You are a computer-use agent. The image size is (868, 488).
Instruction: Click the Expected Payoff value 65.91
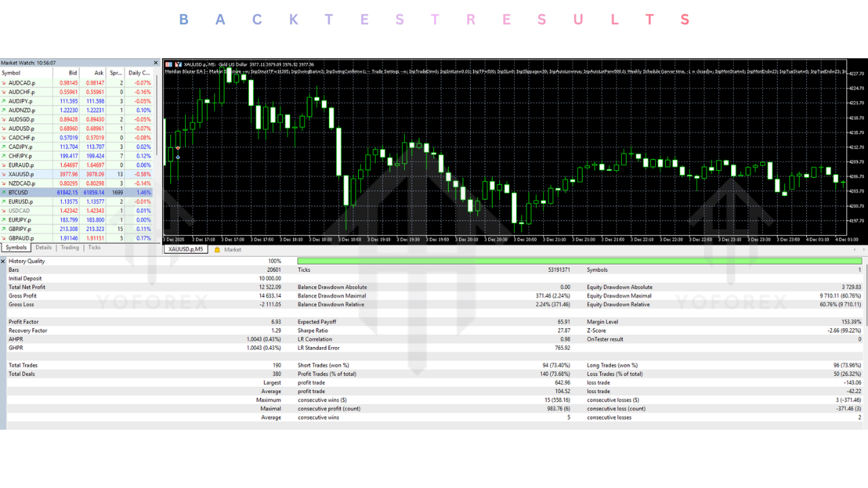point(564,322)
